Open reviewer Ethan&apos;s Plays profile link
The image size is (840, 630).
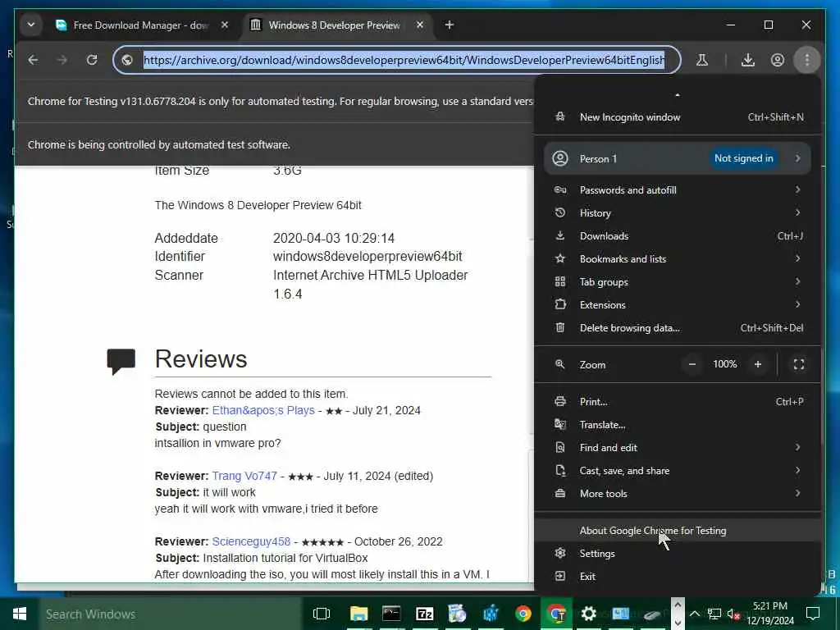tap(263, 411)
